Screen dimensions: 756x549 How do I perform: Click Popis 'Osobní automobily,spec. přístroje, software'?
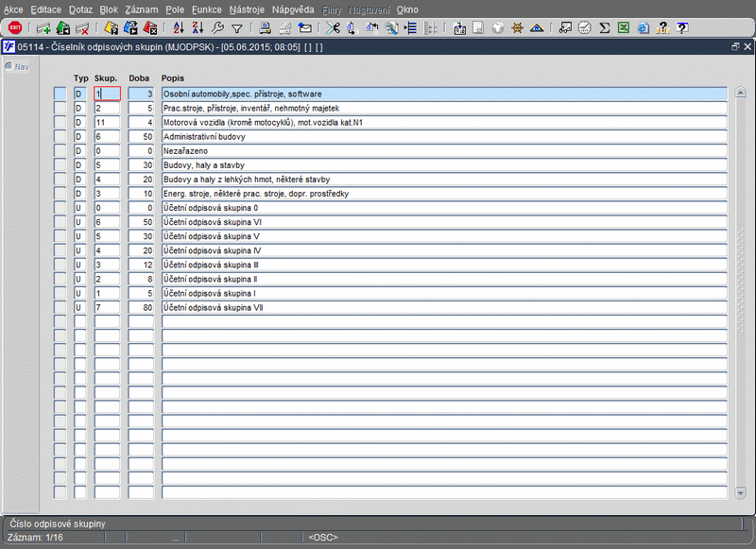[444, 94]
